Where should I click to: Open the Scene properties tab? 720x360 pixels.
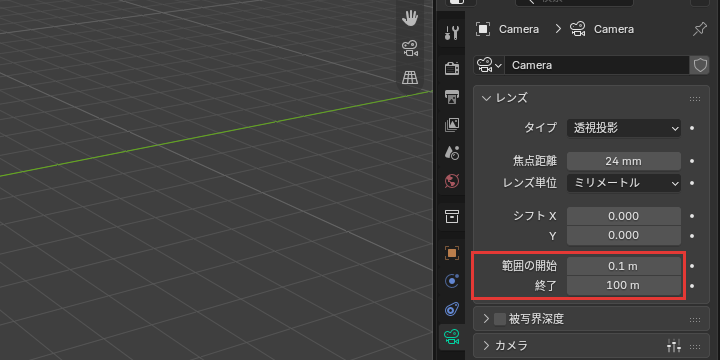click(x=452, y=153)
